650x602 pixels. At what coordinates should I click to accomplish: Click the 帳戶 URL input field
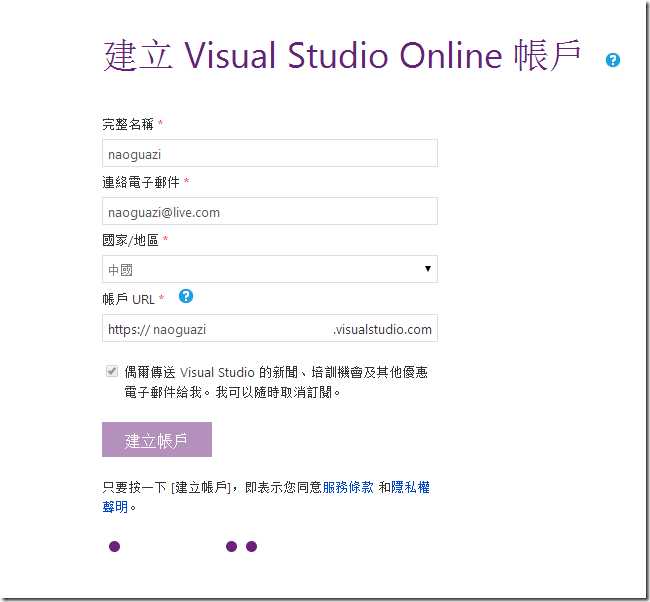270,328
